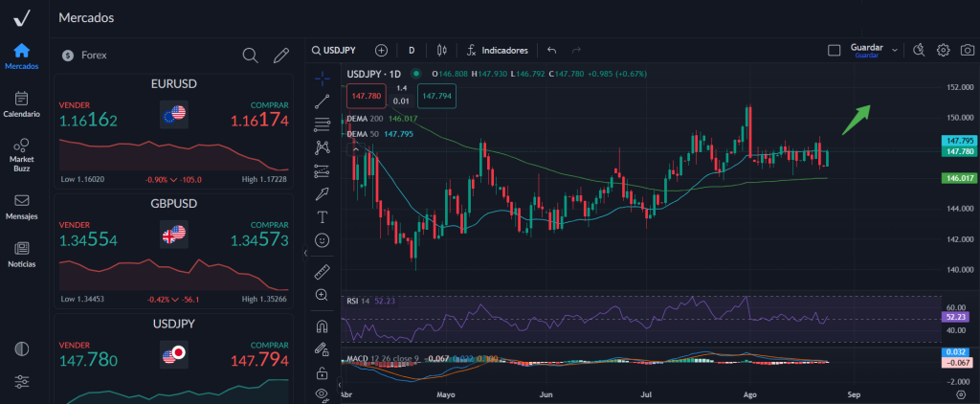Viewport: 980px width, 404px height.
Task: Open the quick search icon in chart toolbar
Action: click(918, 50)
